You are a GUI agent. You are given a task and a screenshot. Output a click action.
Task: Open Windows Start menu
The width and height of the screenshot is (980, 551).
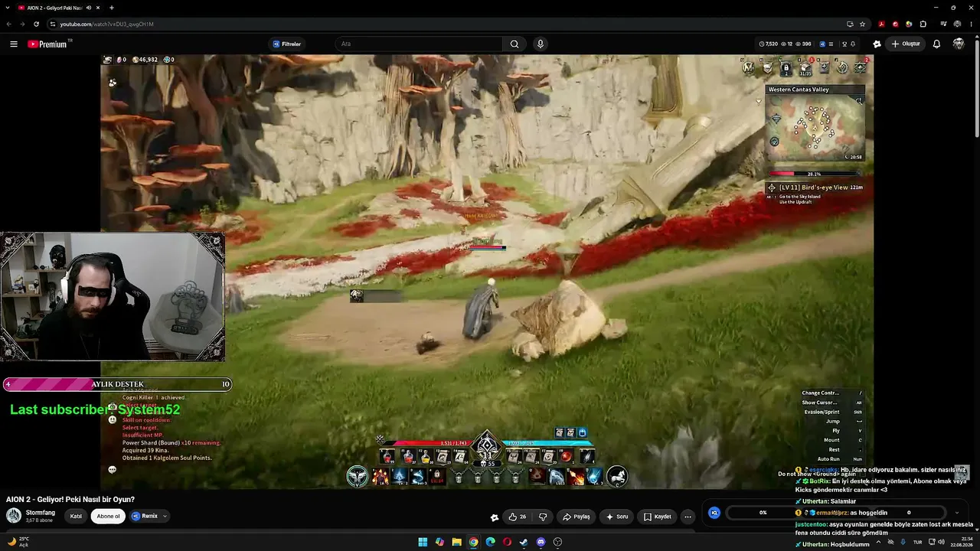pos(423,542)
